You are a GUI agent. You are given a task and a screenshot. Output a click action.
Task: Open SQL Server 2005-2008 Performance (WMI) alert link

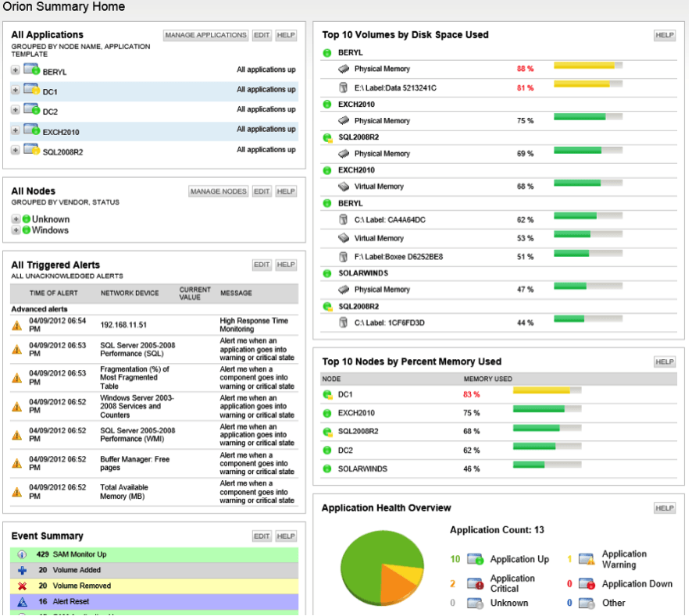pos(137,435)
